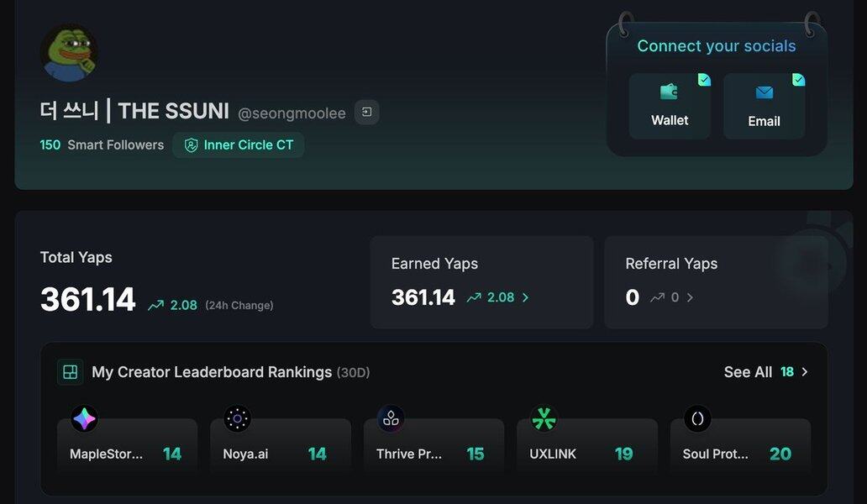The image size is (867, 504).
Task: Toggle the Wallet connected checkmark
Action: click(704, 80)
